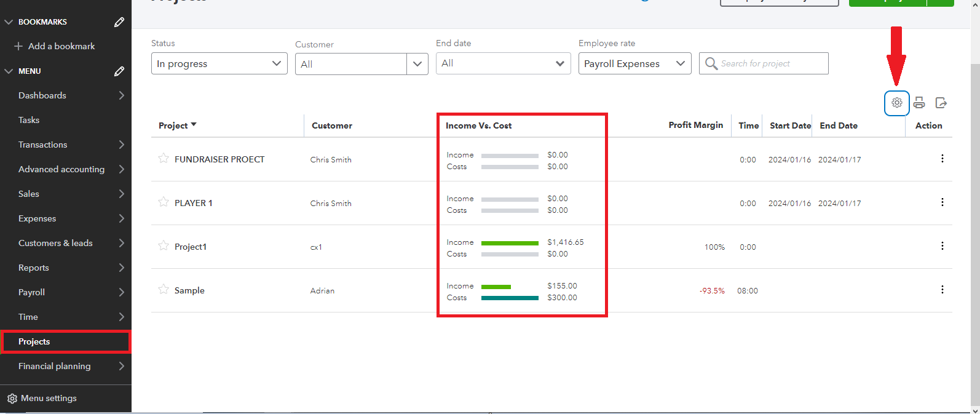Click the print icon above the table
980x414 pixels.
919,103
